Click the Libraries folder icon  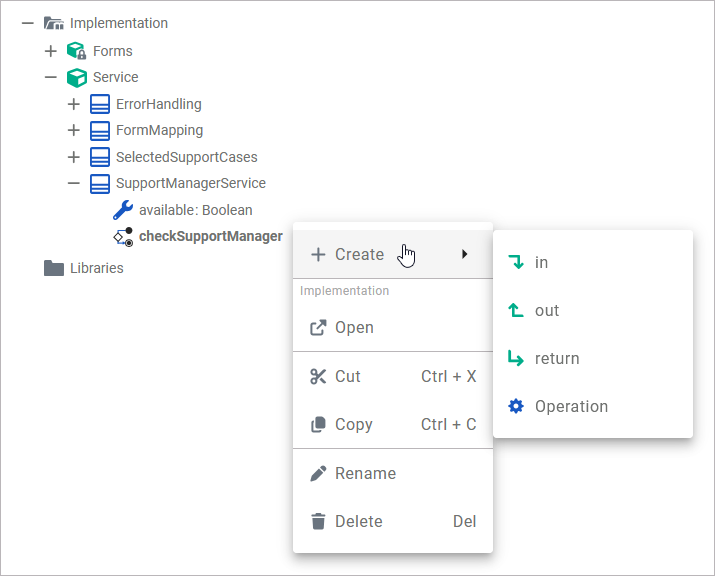click(54, 268)
